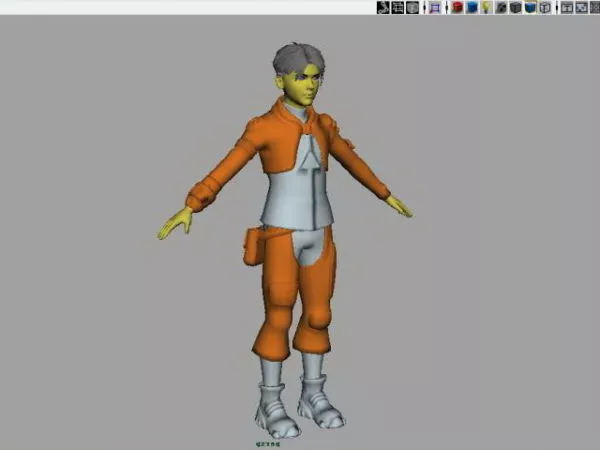600x450 pixels.
Task: Click the second panel layout icon with arrows
Action: [x=582, y=7]
